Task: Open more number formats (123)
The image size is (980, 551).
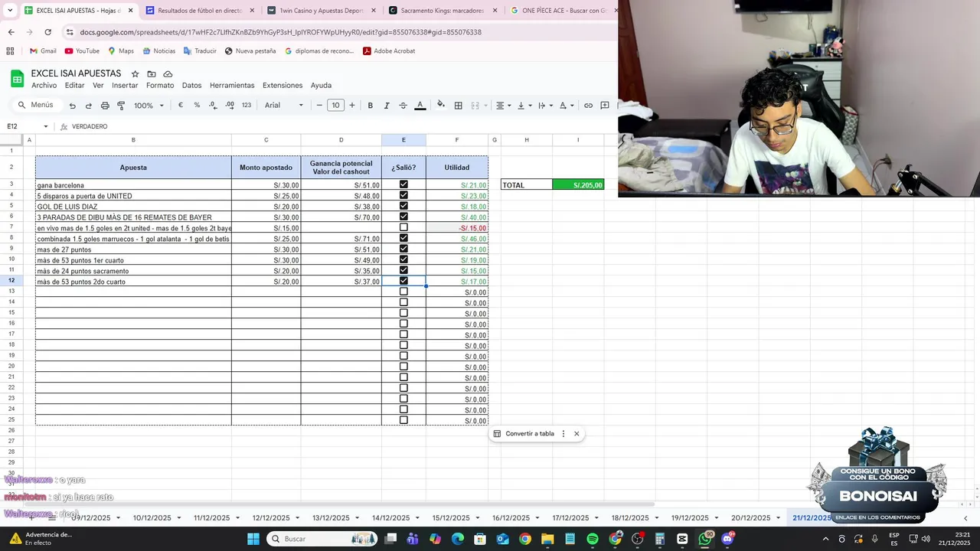Action: 246,106
